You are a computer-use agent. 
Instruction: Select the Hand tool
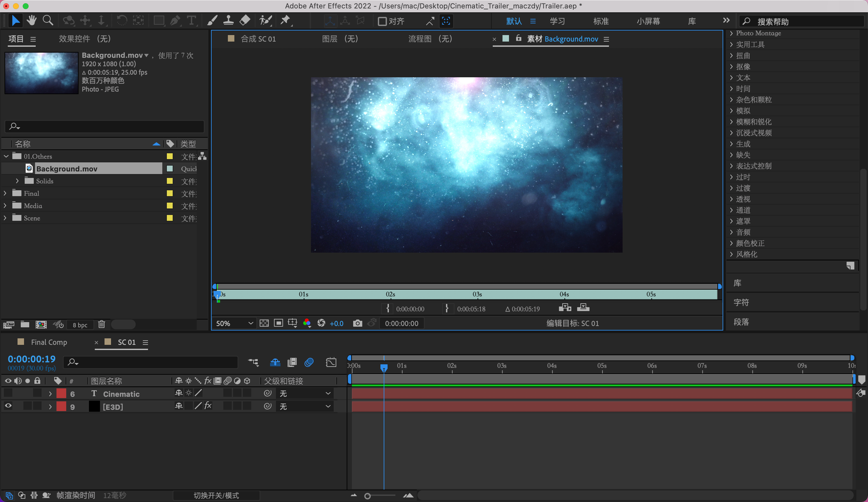(32, 21)
